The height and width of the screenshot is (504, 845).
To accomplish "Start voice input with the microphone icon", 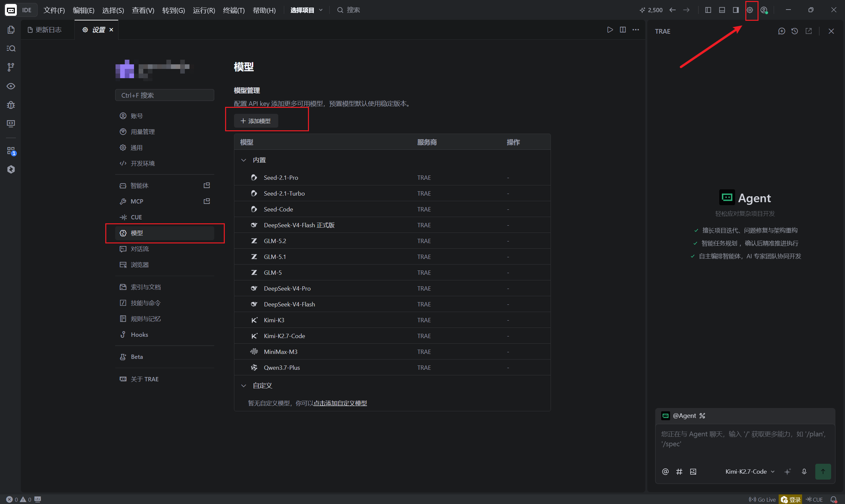I will [804, 471].
